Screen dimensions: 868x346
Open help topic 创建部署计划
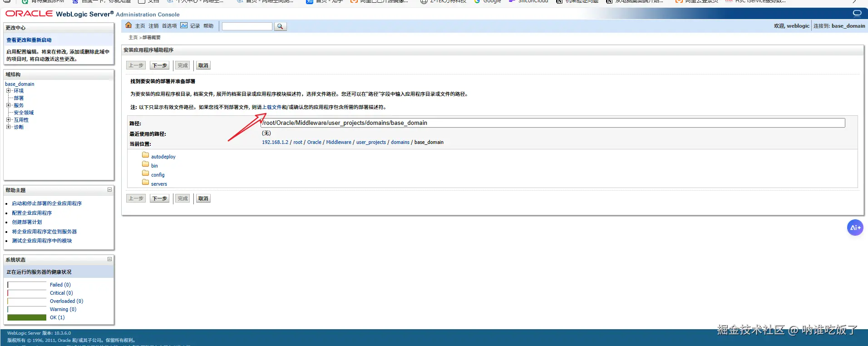(x=27, y=222)
